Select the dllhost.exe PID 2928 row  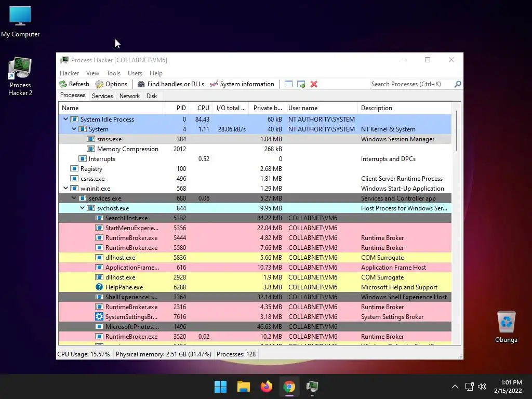pos(255,277)
